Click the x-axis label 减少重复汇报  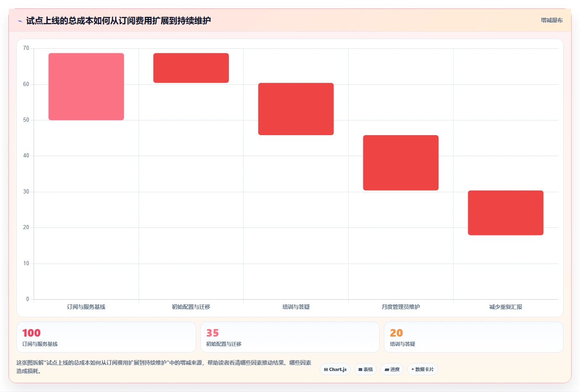(506, 307)
